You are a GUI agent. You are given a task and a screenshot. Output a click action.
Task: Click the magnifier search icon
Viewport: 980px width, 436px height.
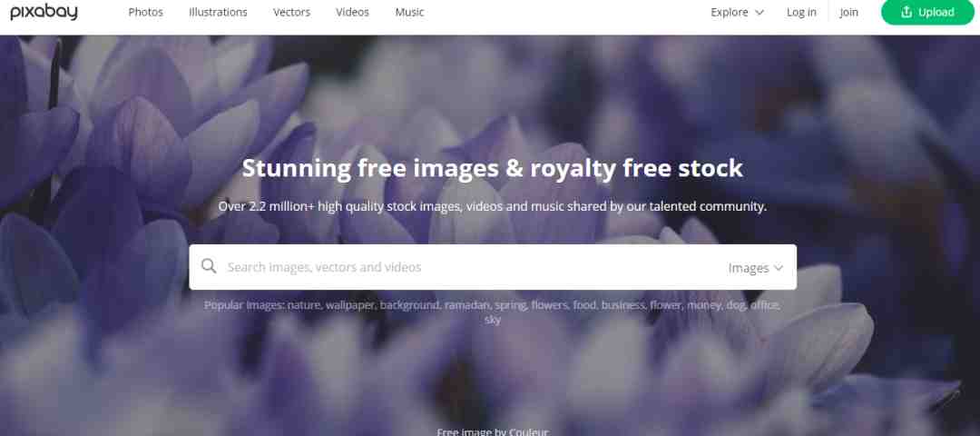pyautogui.click(x=209, y=267)
